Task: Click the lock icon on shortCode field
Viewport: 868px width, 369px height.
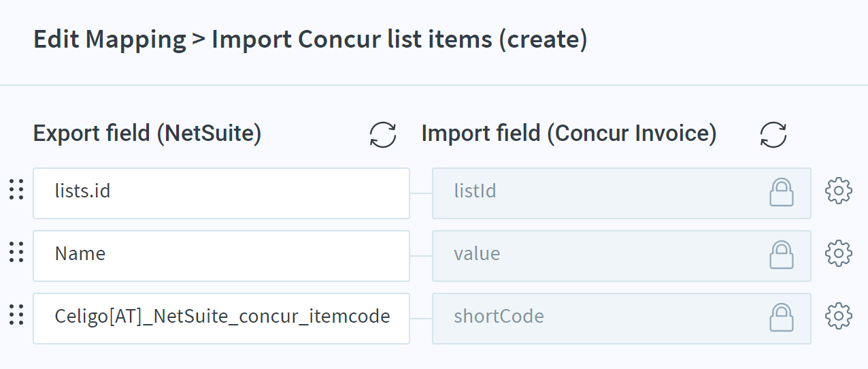Action: [x=782, y=317]
